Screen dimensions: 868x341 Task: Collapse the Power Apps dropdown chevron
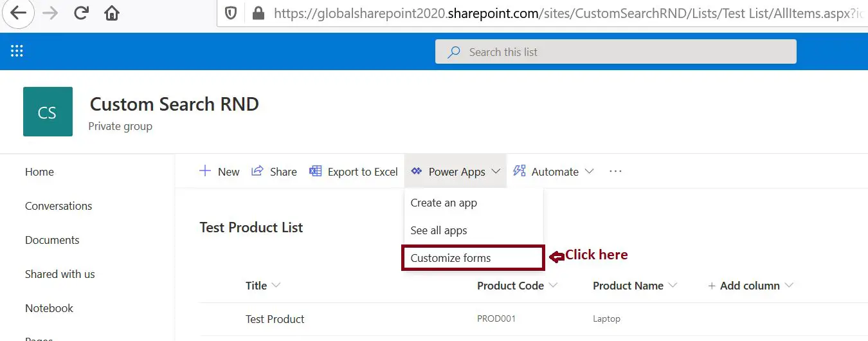496,172
